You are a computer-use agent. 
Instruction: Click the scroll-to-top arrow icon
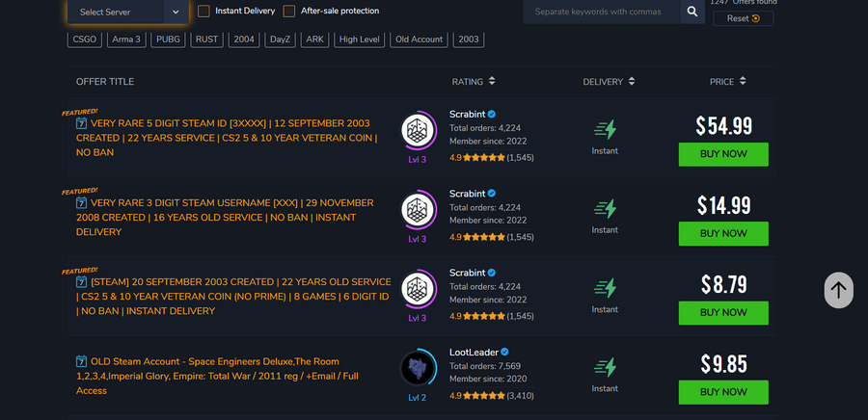coord(839,290)
